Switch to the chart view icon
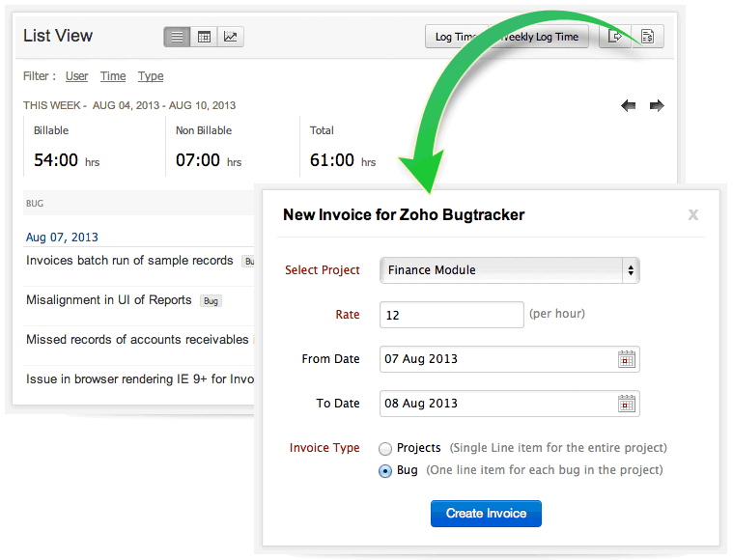733x560 pixels. [x=231, y=37]
